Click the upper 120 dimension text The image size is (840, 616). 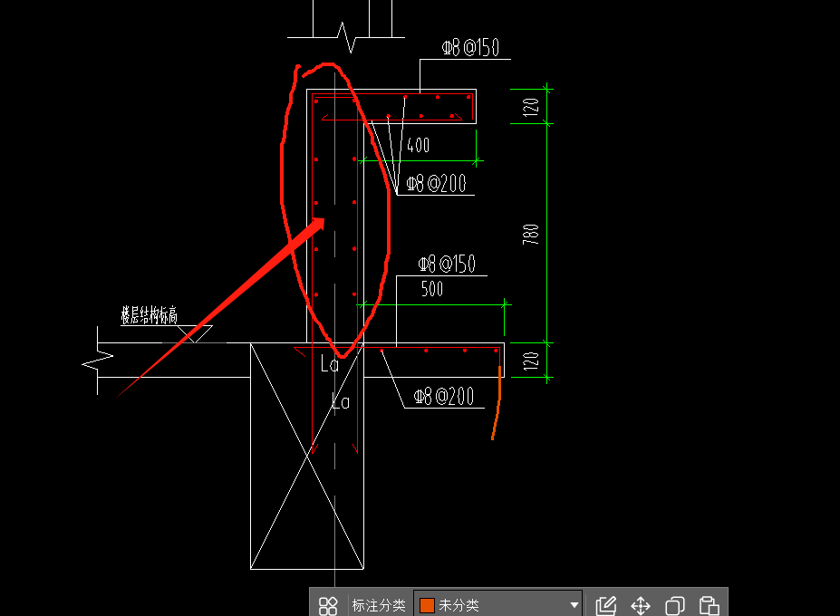pyautogui.click(x=530, y=107)
